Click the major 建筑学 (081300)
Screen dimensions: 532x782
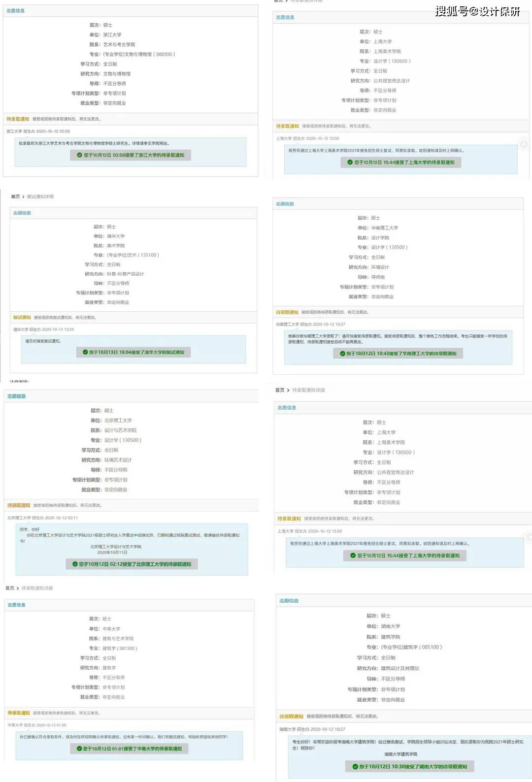point(120,649)
